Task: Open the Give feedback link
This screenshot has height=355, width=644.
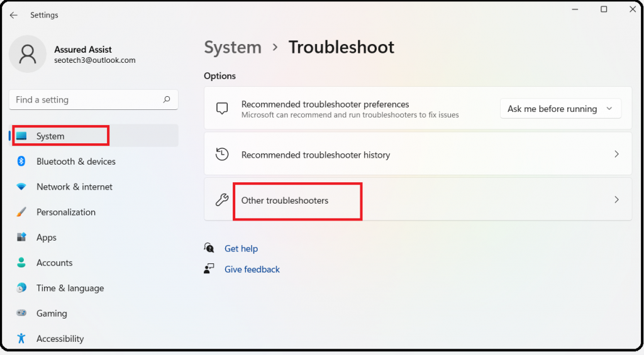Action: tap(252, 269)
